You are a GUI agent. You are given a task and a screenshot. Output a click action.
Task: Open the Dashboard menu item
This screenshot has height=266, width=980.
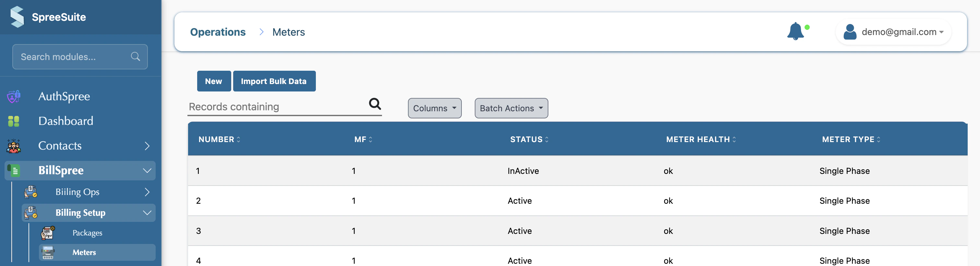tap(66, 121)
